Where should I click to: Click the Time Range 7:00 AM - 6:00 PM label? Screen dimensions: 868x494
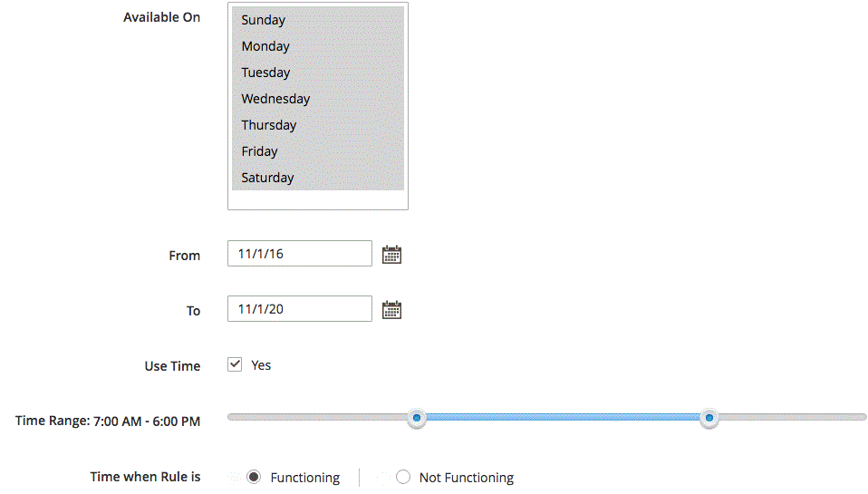point(108,421)
